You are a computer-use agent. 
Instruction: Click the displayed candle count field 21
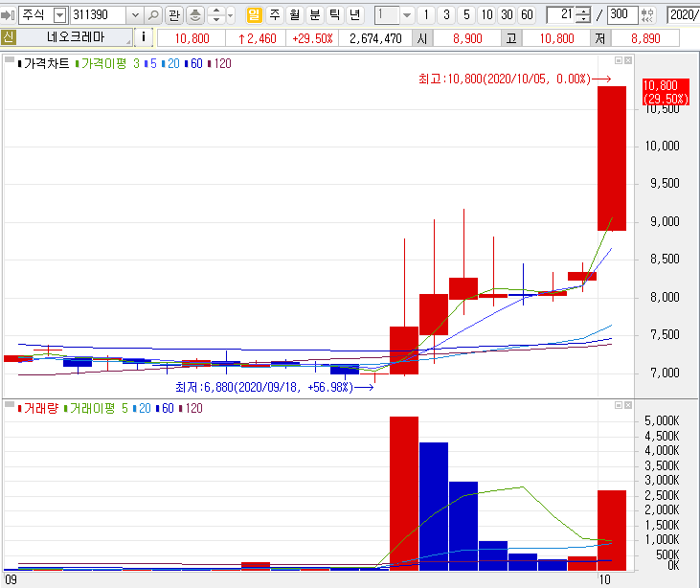coord(561,15)
